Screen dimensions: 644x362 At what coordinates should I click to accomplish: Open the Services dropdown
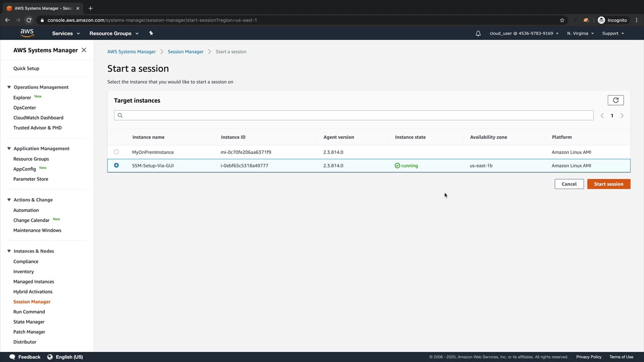click(x=66, y=33)
